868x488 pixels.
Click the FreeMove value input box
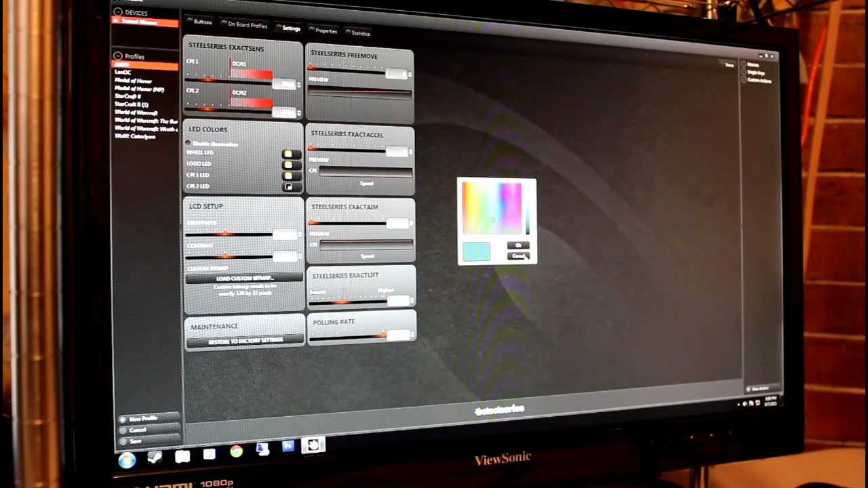396,74
